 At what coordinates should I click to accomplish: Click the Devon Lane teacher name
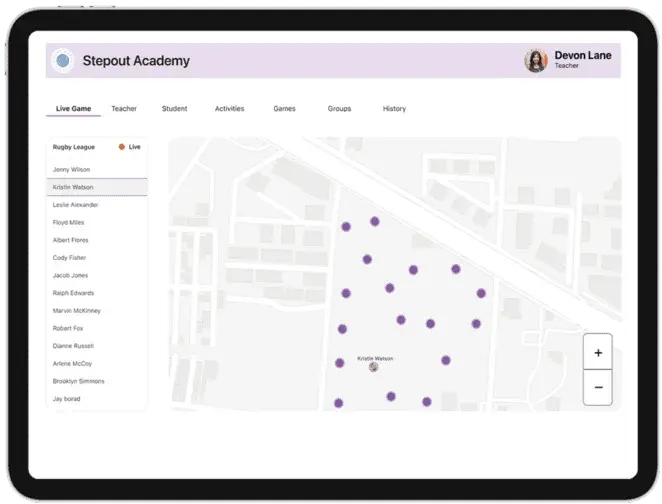(582, 56)
